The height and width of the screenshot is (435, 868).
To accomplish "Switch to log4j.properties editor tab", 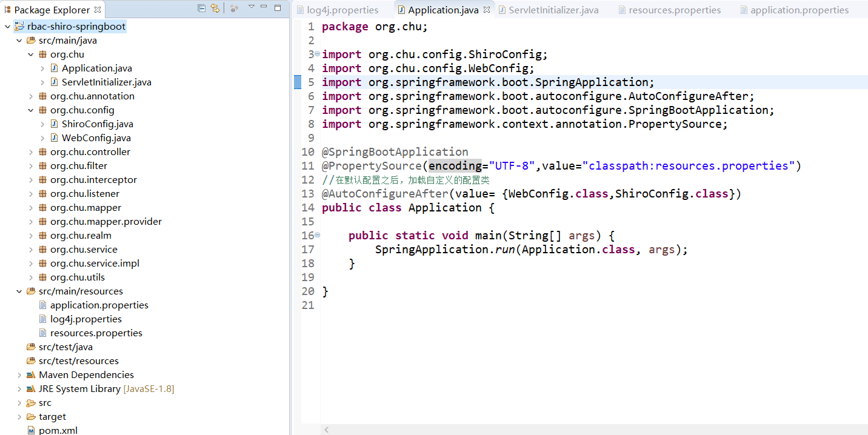I will tap(337, 10).
